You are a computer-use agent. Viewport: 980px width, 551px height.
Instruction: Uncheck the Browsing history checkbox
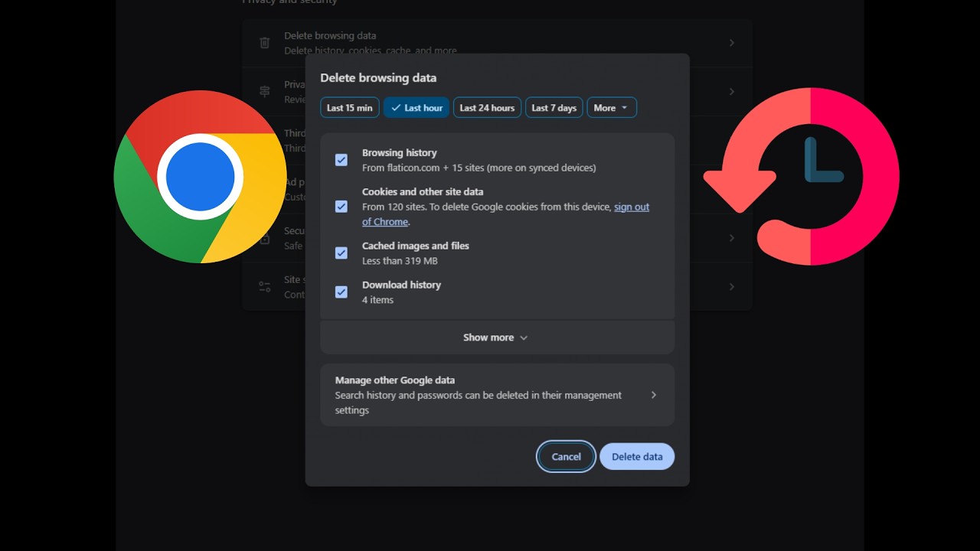click(341, 160)
